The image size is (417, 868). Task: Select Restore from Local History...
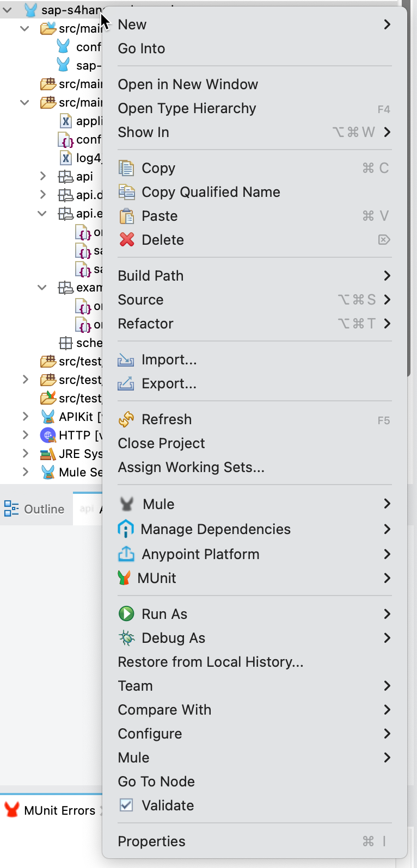(255, 662)
